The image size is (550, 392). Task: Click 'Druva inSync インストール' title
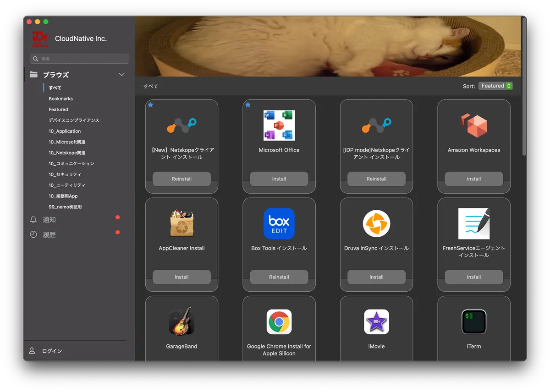(376, 248)
